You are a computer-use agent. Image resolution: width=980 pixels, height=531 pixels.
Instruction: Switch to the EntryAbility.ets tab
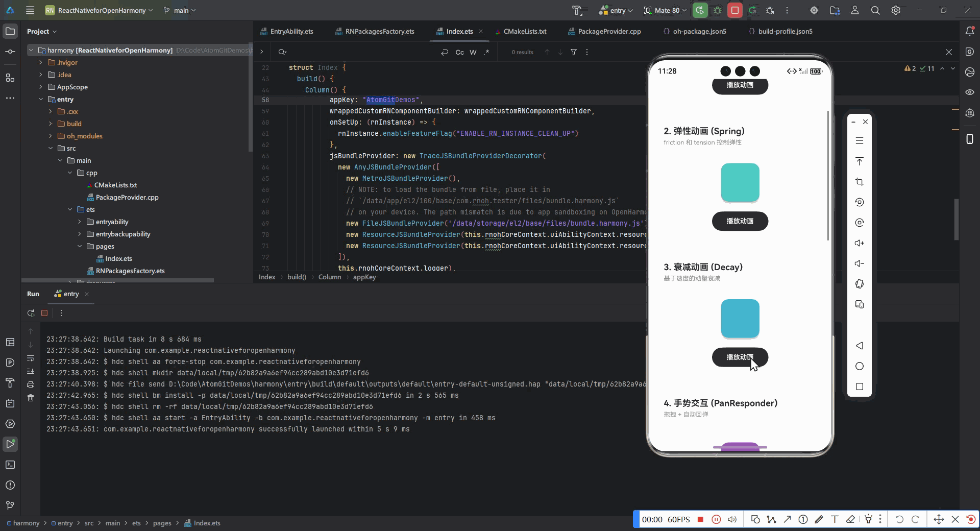287,31
